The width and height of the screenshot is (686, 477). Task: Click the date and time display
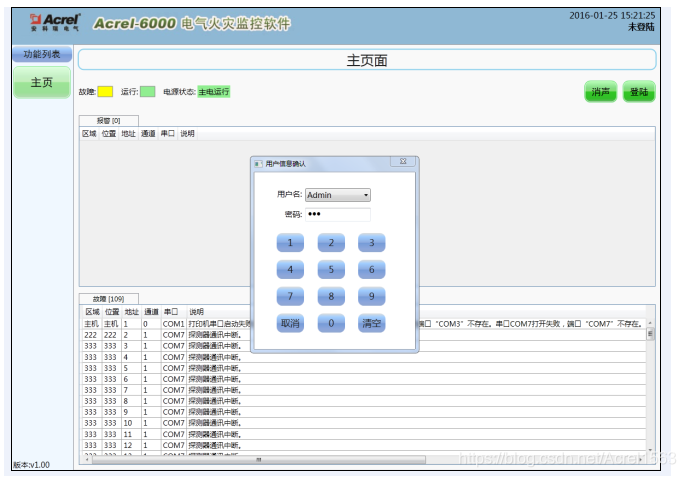tap(612, 15)
